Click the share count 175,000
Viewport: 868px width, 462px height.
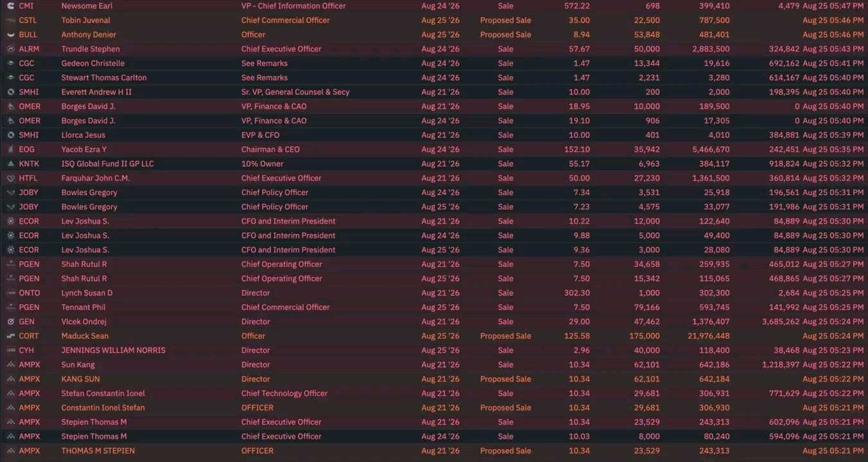pos(644,336)
